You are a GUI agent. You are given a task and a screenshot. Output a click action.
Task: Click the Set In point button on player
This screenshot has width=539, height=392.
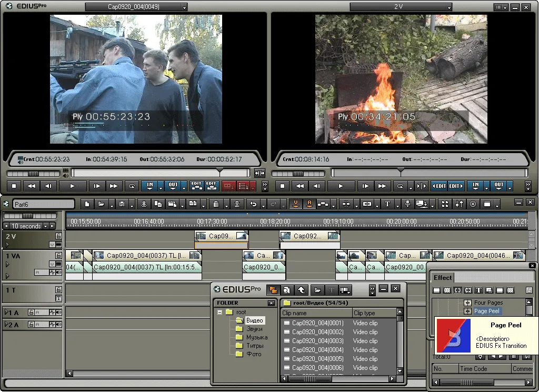point(150,186)
